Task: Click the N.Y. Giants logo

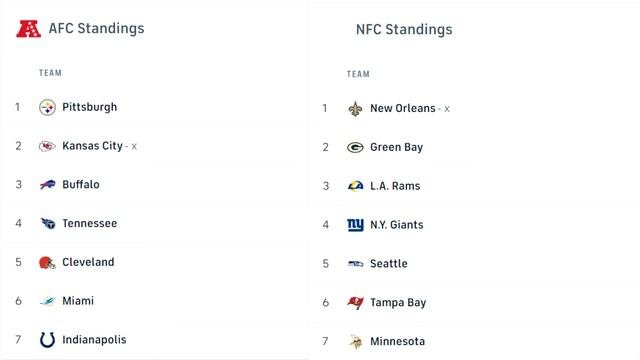Action: click(355, 225)
